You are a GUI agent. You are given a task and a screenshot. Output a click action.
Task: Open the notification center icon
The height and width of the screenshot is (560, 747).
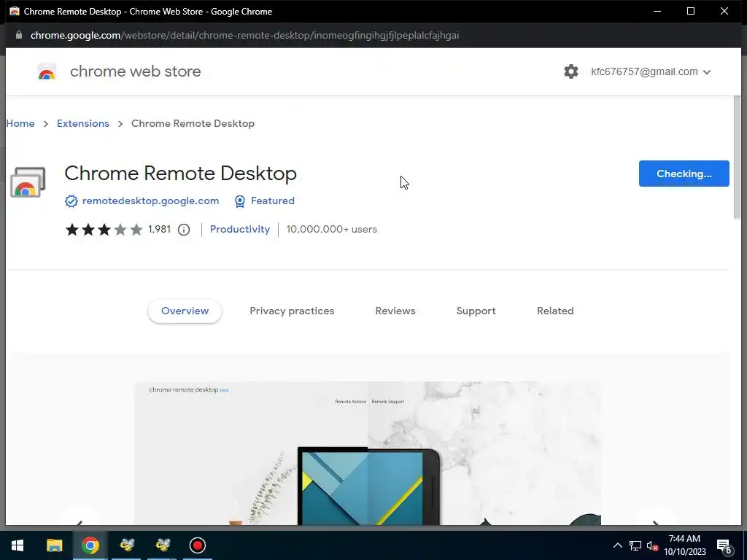[x=724, y=547]
